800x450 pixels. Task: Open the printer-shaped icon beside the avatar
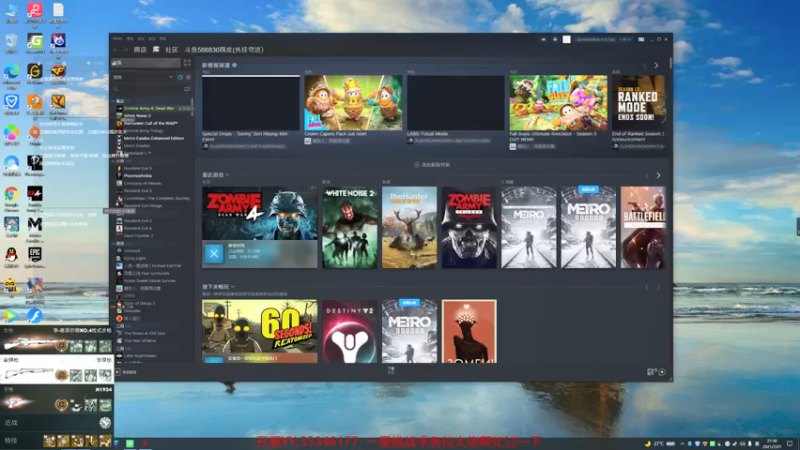[x=555, y=39]
